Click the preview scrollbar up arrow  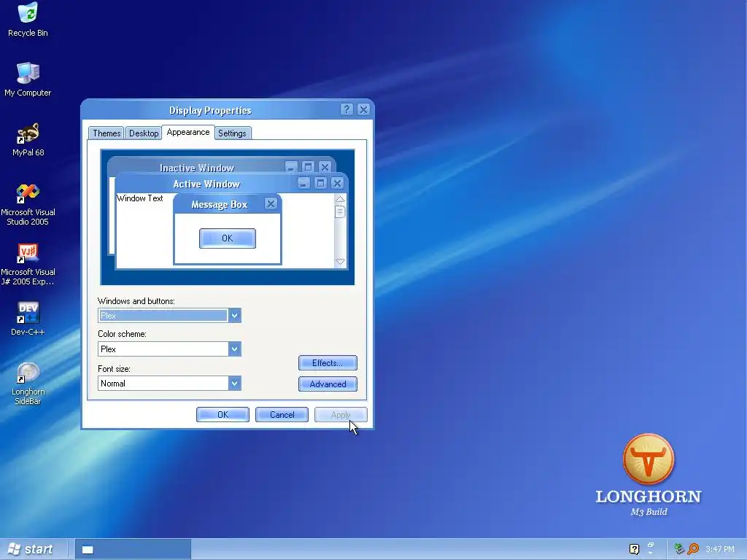click(x=340, y=199)
